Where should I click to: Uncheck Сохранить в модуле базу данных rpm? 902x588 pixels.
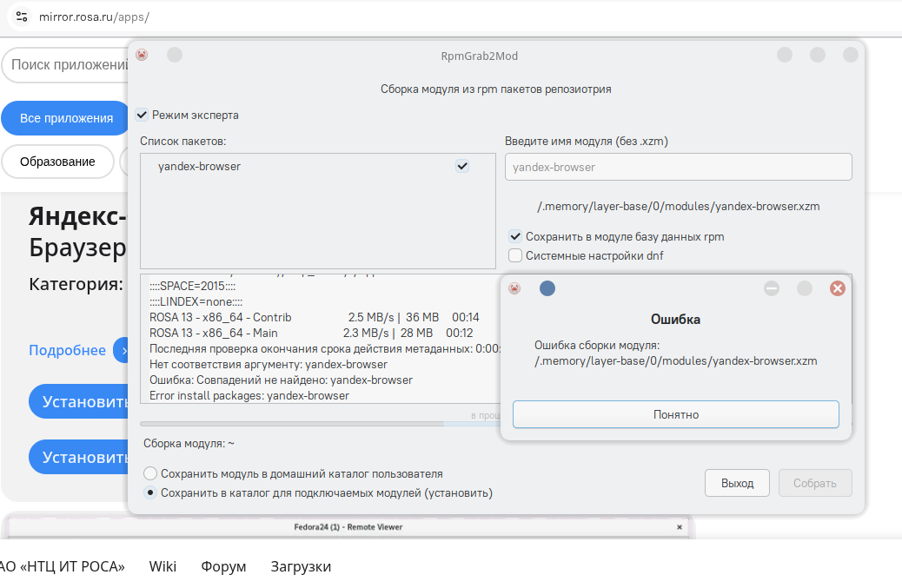click(x=515, y=236)
